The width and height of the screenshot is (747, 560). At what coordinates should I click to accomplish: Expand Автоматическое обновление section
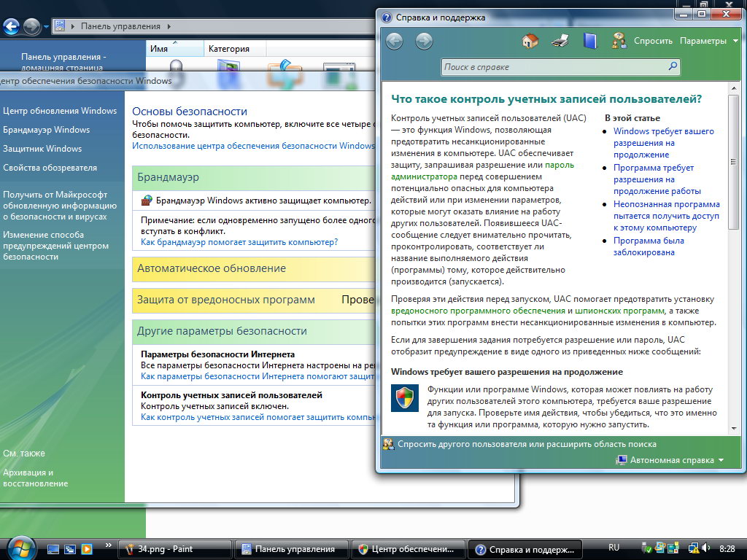coord(254,268)
